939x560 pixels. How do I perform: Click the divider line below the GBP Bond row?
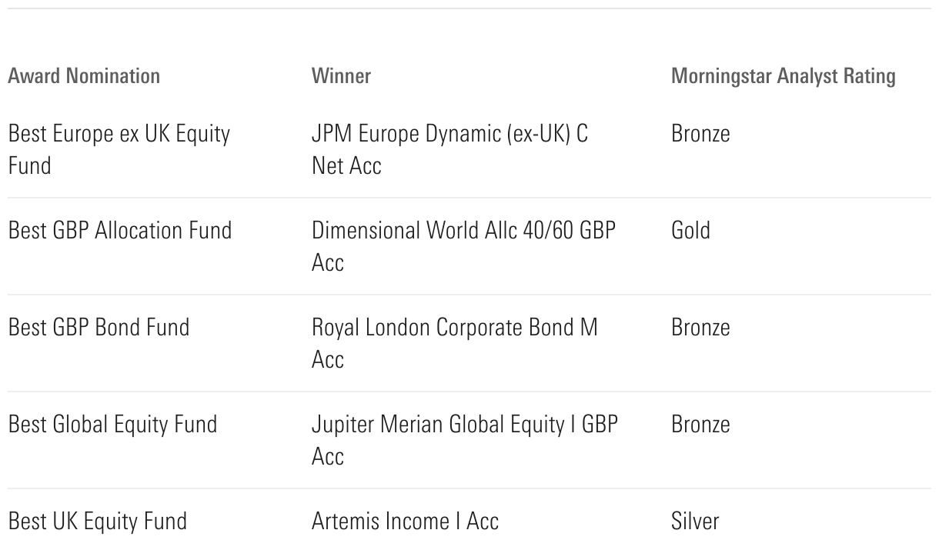[469, 392]
